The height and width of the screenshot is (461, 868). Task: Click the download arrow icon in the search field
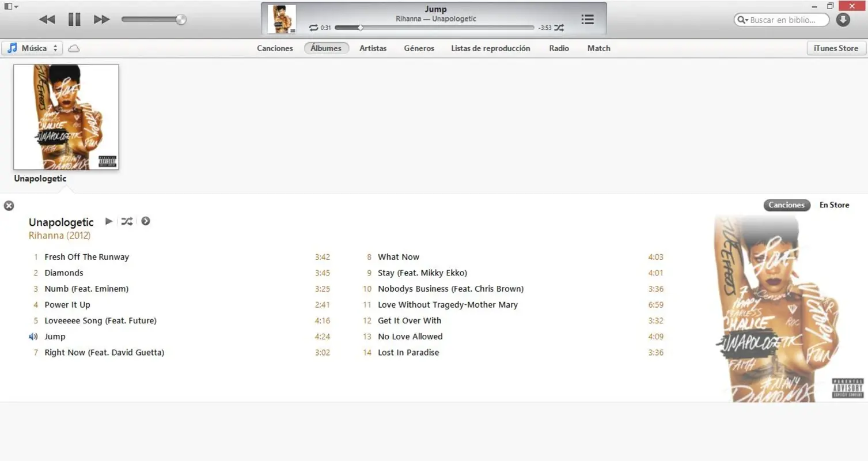coord(843,20)
